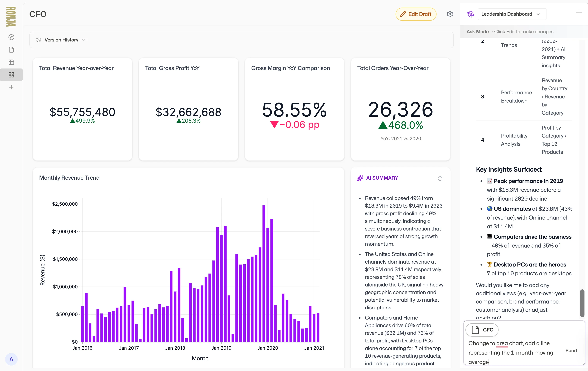588x371 pixels.
Task: Switch out of Ask Mode
Action: [477, 31]
